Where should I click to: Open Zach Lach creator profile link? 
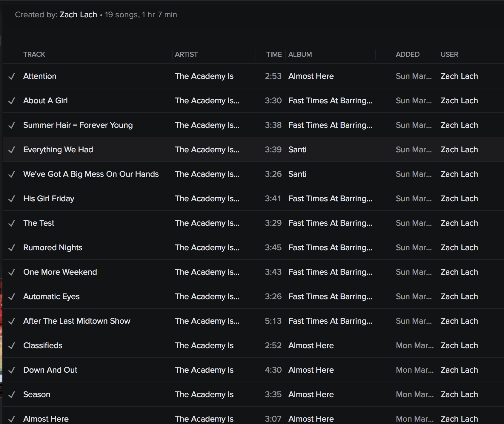pos(78,15)
